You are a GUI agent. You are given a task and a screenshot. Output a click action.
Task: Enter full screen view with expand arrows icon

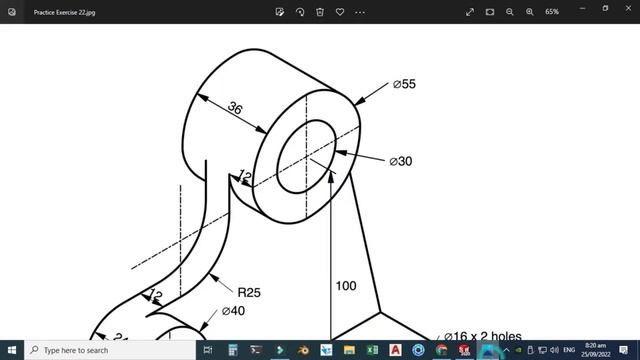pyautogui.click(x=470, y=12)
